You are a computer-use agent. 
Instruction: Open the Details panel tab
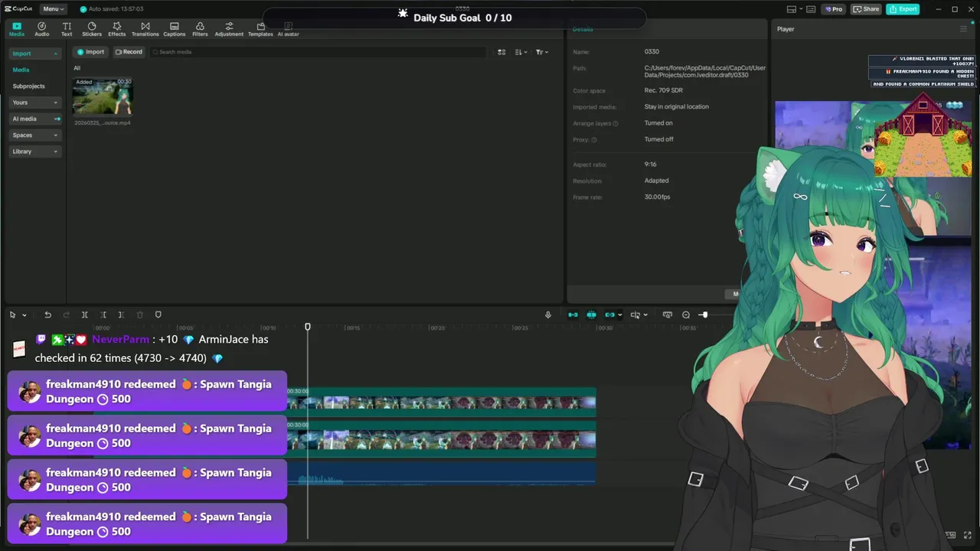[x=583, y=29]
